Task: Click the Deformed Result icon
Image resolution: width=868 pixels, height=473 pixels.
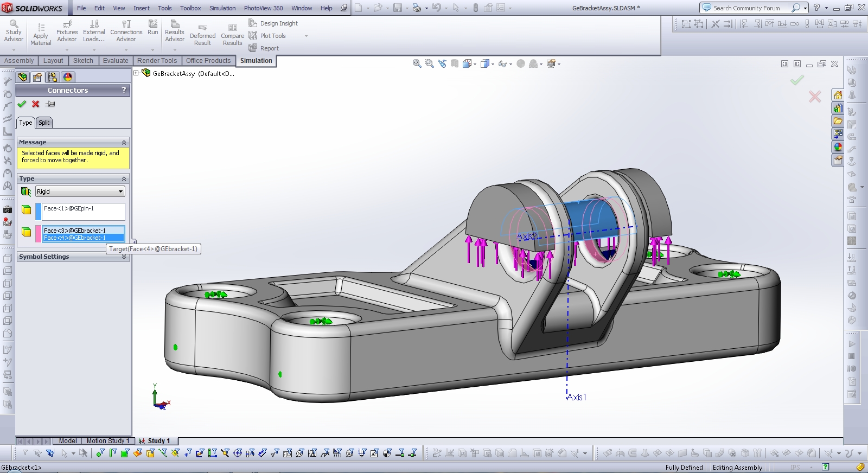Action: pos(202,35)
